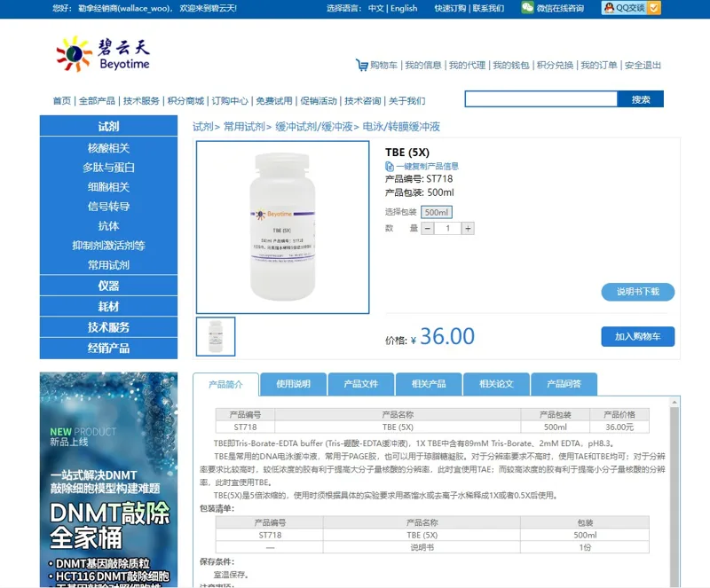Open 积分商城 in nav bar
The height and width of the screenshot is (588, 710).
[x=185, y=100]
